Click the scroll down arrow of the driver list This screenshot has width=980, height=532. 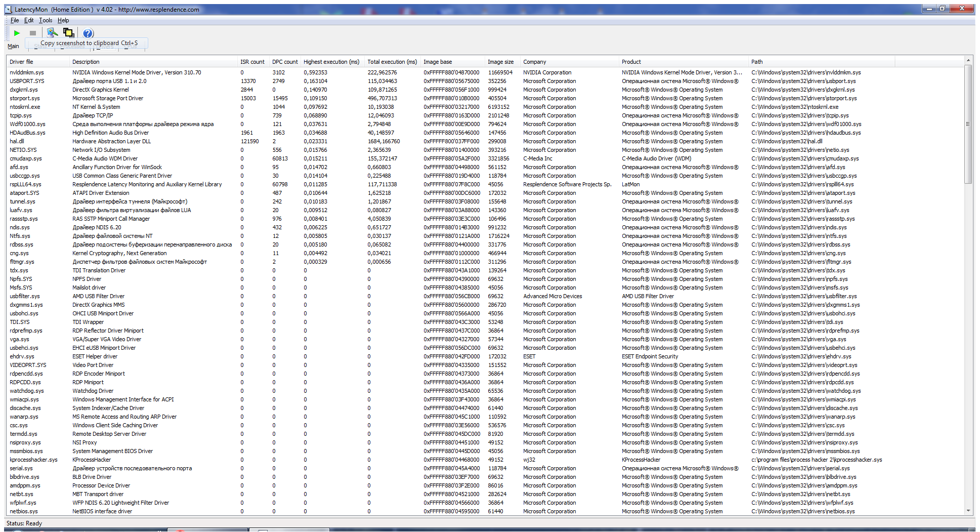tap(968, 511)
